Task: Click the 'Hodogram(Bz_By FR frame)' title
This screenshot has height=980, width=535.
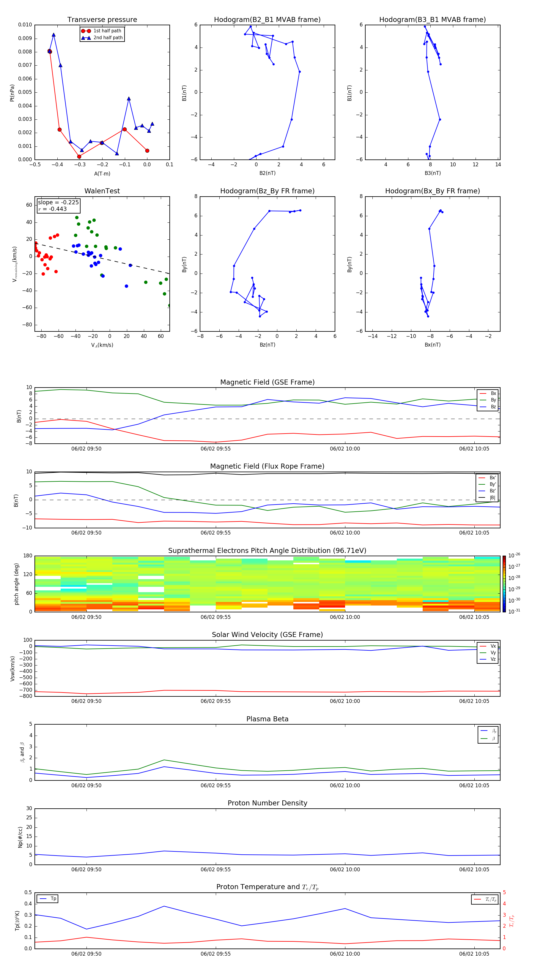Action: tap(267, 191)
